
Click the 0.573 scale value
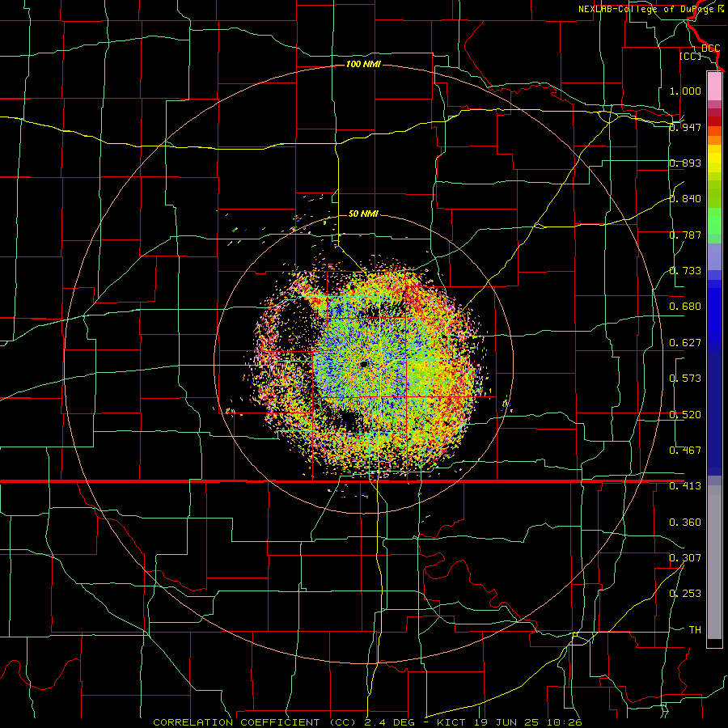pos(685,379)
